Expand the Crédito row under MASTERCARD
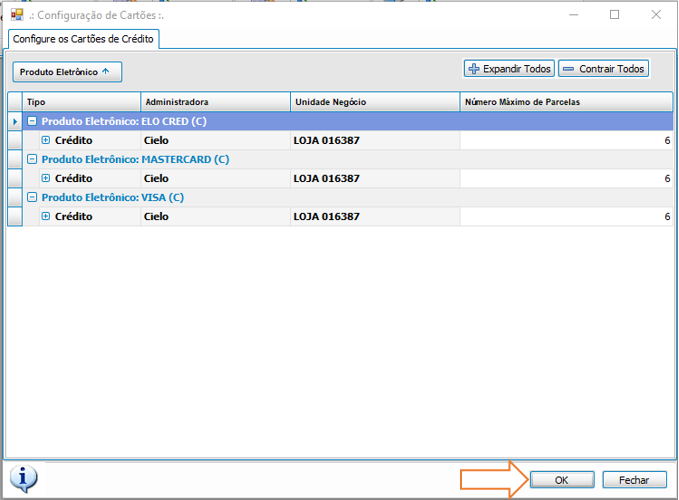The width and height of the screenshot is (679, 500). [x=46, y=178]
